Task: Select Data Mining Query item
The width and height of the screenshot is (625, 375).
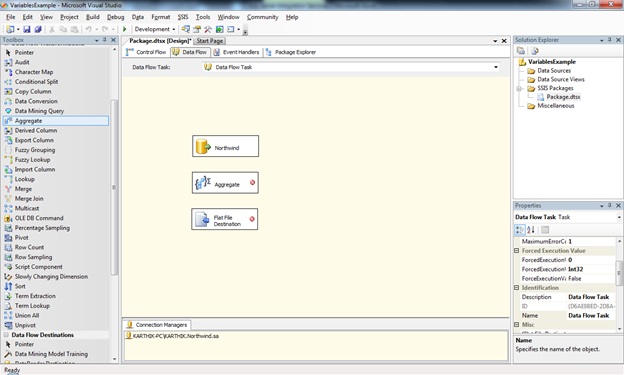Action: 39,111
